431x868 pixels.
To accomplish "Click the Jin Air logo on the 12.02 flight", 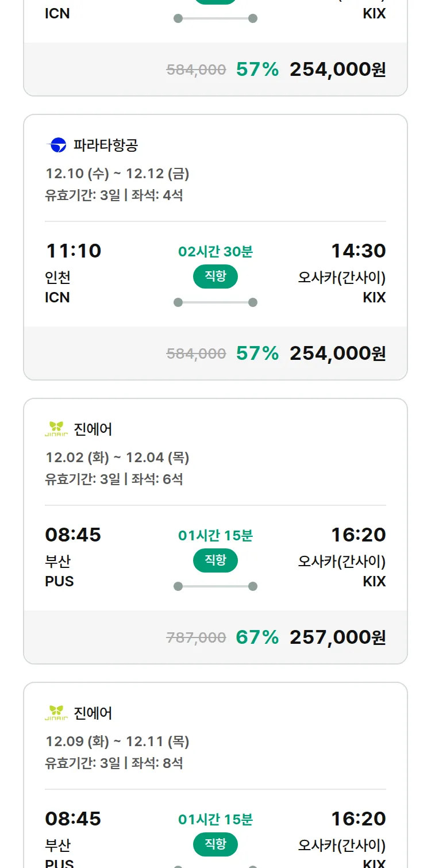I will [x=56, y=429].
